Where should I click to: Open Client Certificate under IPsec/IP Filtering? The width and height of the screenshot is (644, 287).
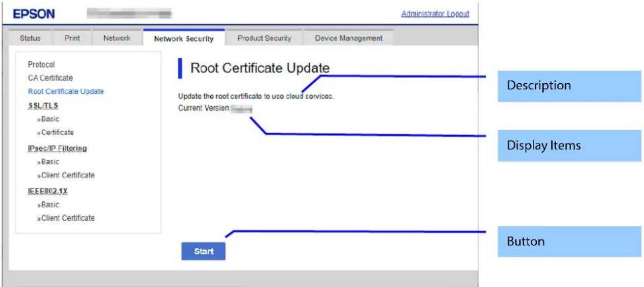pyautogui.click(x=66, y=175)
